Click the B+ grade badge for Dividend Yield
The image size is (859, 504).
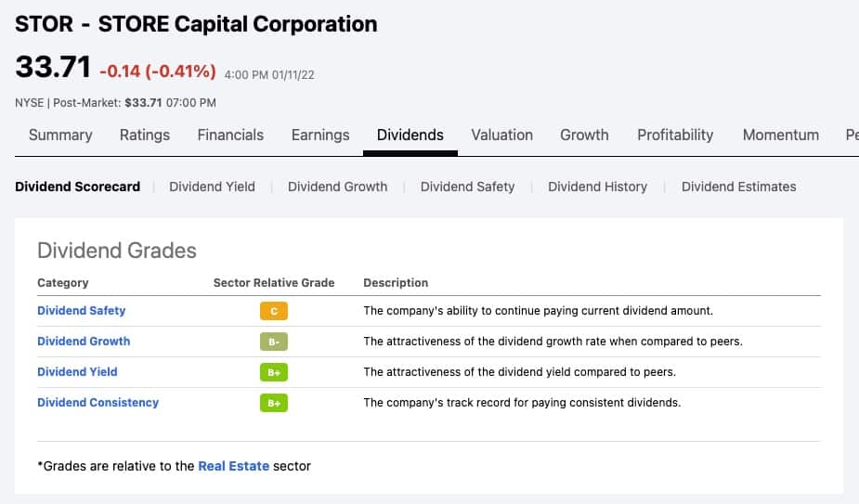pyautogui.click(x=274, y=372)
